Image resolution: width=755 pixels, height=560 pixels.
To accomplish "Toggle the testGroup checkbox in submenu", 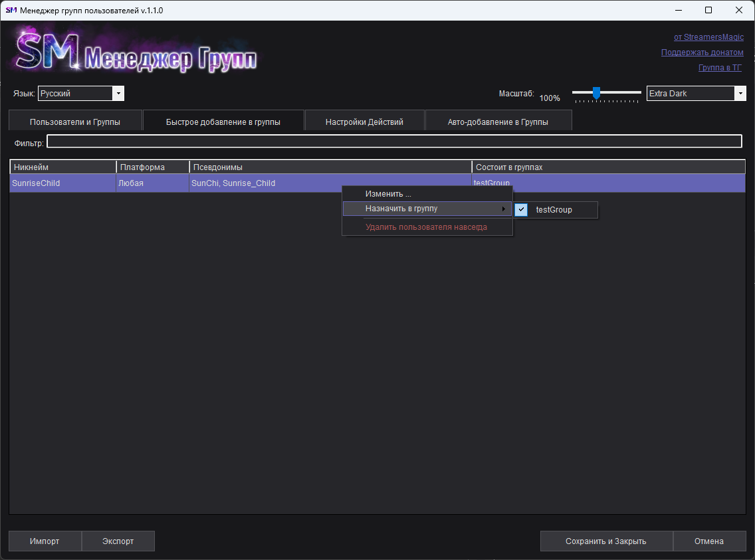I will [522, 209].
